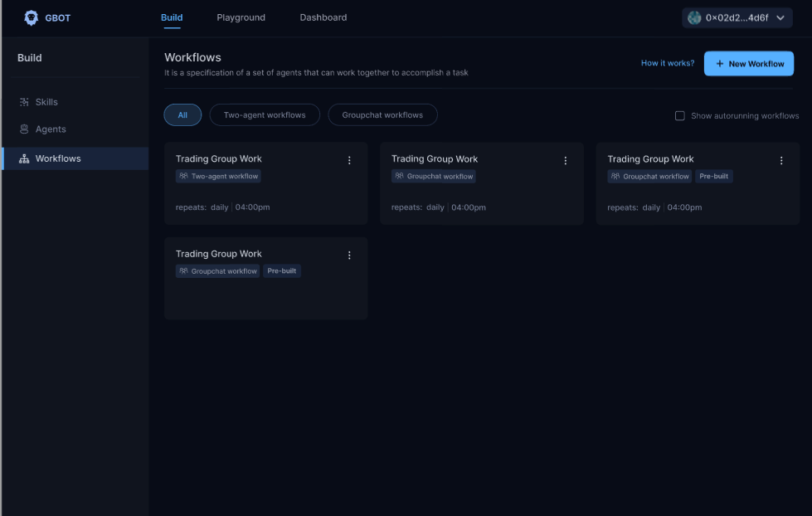Open three-dot menu on middle Groupchat workflow card

[x=566, y=161]
